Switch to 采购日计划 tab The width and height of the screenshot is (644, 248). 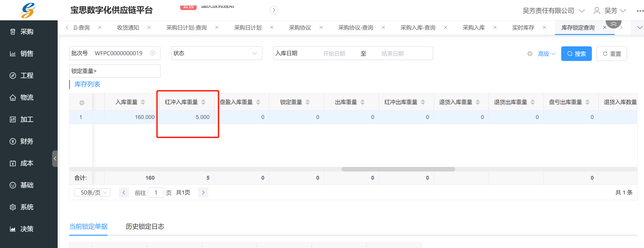pyautogui.click(x=248, y=27)
